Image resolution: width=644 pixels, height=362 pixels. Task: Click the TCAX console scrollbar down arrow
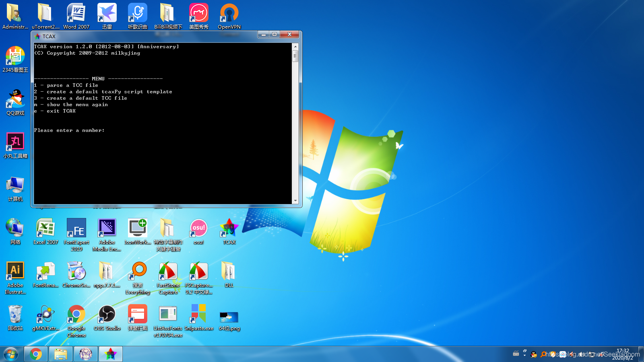coord(295,200)
